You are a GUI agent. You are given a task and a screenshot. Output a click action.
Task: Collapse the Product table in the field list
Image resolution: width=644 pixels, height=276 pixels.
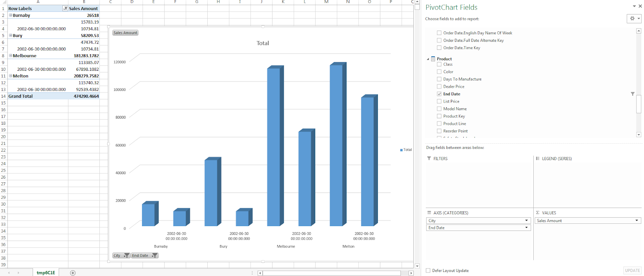click(428, 59)
